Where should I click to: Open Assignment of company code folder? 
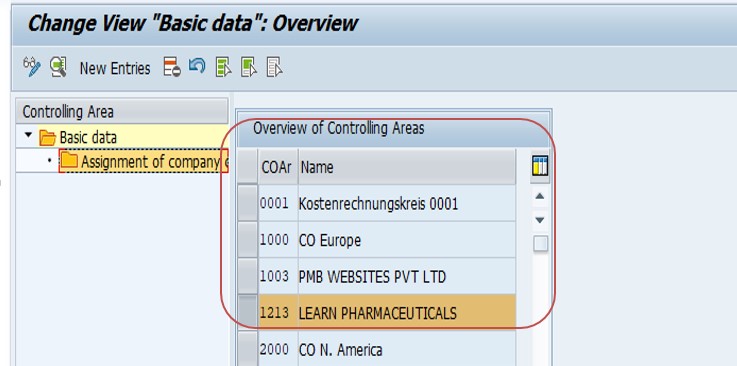pyautogui.click(x=144, y=162)
